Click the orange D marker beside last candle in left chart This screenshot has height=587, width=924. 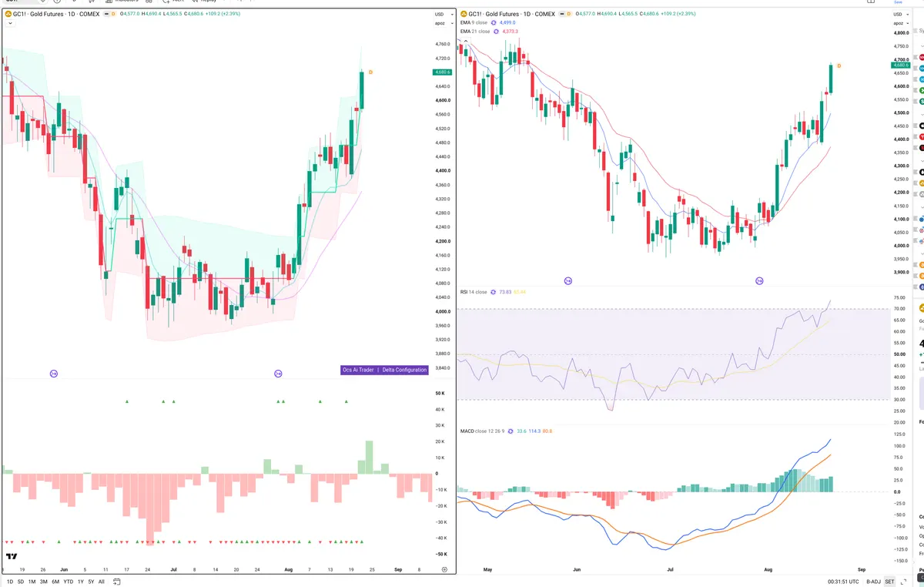(370, 72)
